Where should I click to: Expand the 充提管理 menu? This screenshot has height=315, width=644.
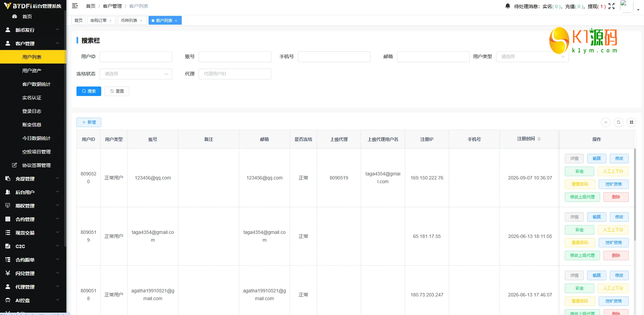coord(58,178)
